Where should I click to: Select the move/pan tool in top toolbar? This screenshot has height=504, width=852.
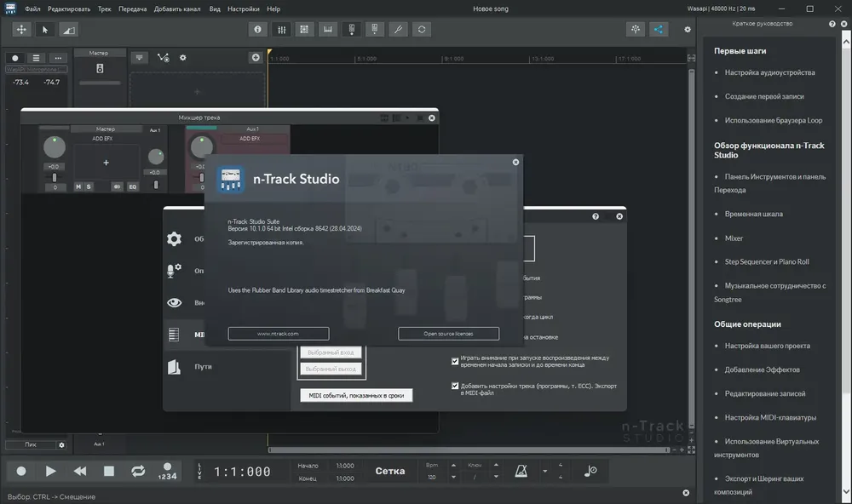[21, 29]
